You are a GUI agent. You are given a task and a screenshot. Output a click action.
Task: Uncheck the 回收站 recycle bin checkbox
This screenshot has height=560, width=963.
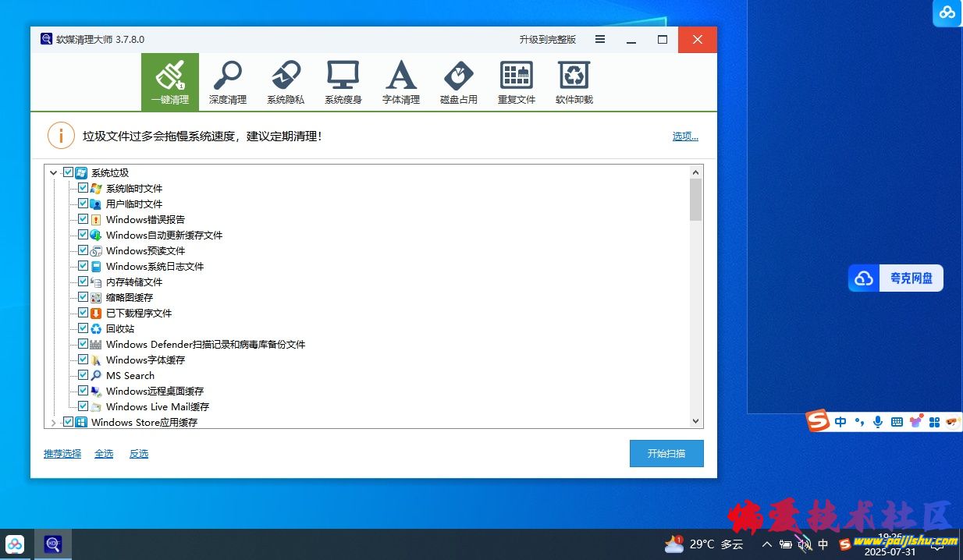[x=84, y=328]
